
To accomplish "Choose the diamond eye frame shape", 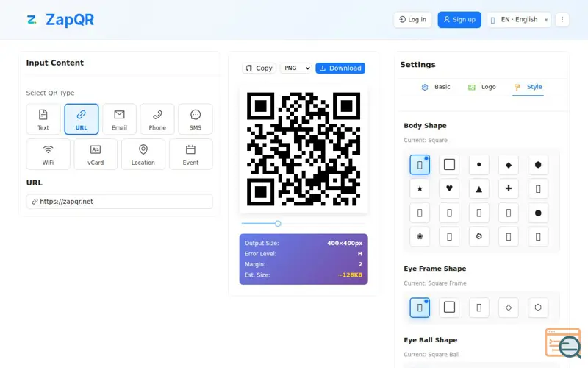I will click(509, 308).
